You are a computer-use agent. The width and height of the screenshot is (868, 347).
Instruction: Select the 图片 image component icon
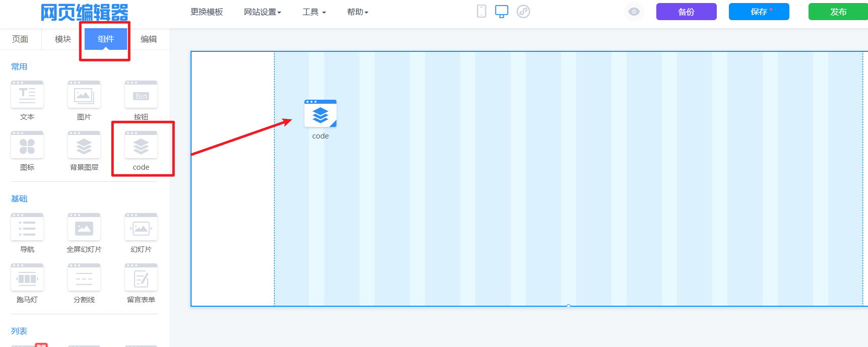[84, 95]
